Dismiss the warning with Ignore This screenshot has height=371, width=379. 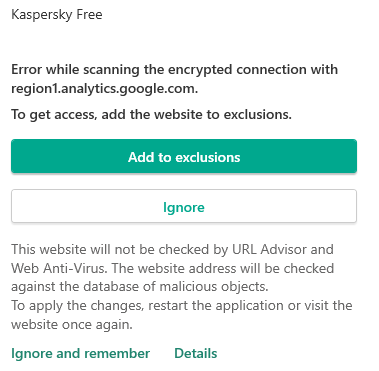[x=184, y=206]
